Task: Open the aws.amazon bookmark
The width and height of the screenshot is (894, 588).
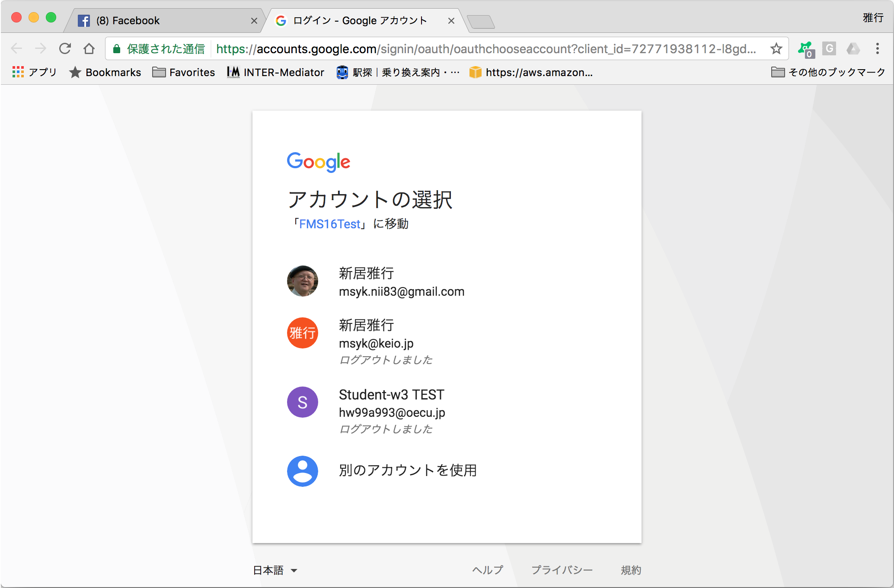Action: coord(531,72)
